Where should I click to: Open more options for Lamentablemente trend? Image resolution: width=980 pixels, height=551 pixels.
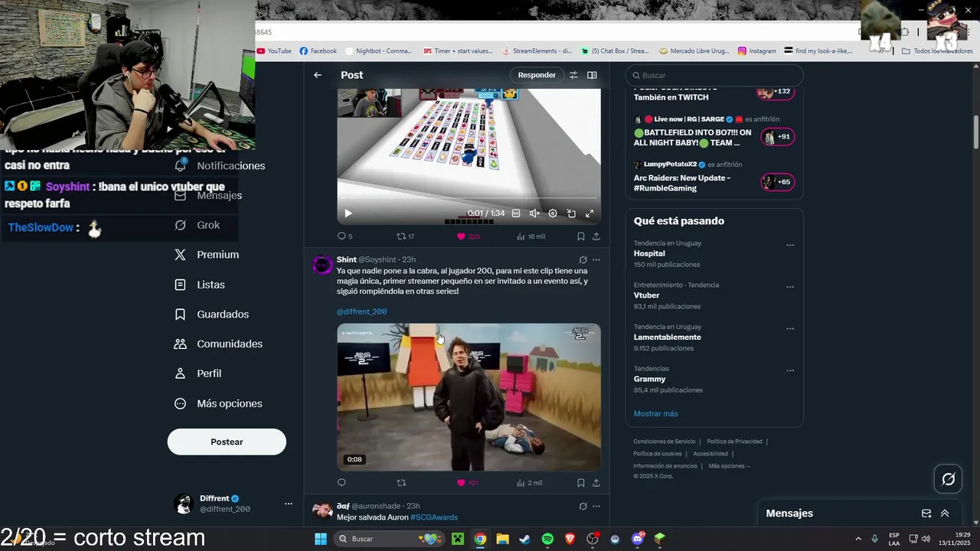(x=790, y=329)
